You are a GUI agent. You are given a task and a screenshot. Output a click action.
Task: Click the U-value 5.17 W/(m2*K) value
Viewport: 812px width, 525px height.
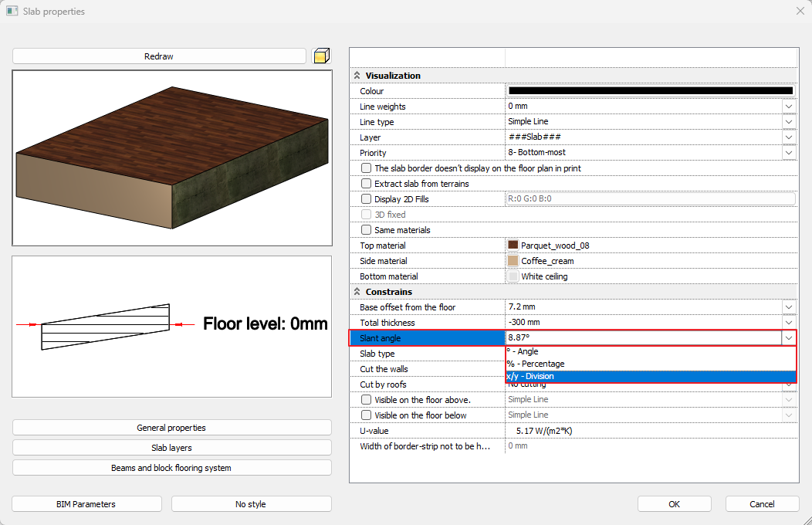coord(544,431)
